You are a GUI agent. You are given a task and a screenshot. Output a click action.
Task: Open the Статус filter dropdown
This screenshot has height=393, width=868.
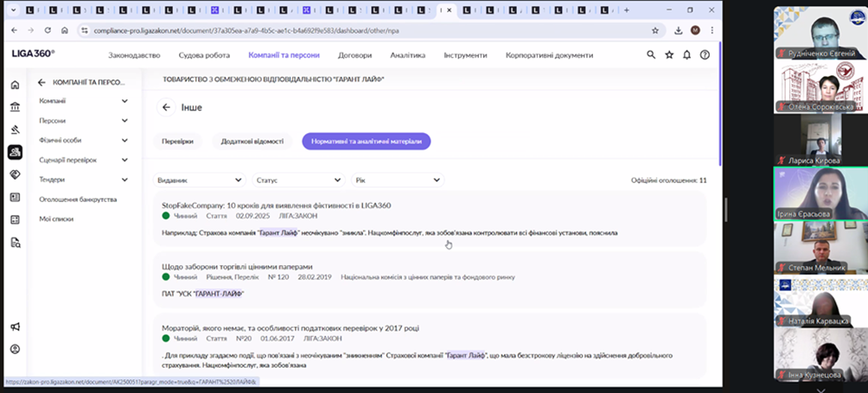coord(298,180)
